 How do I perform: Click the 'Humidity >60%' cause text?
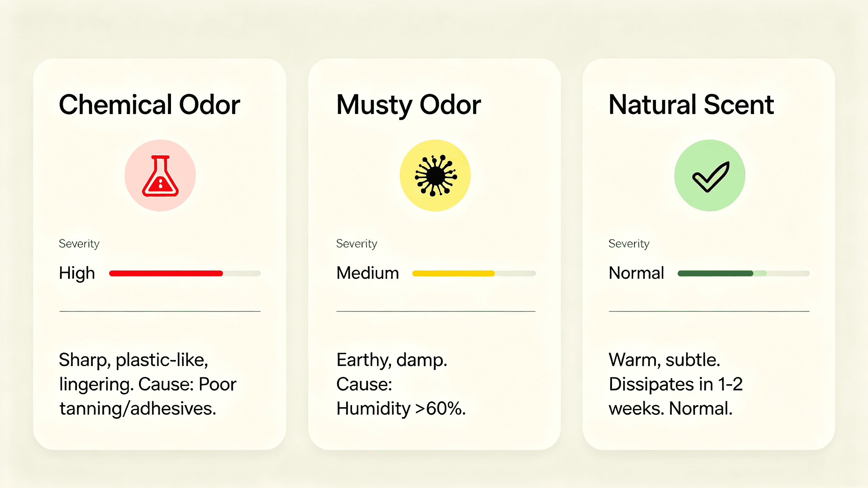[x=401, y=409]
